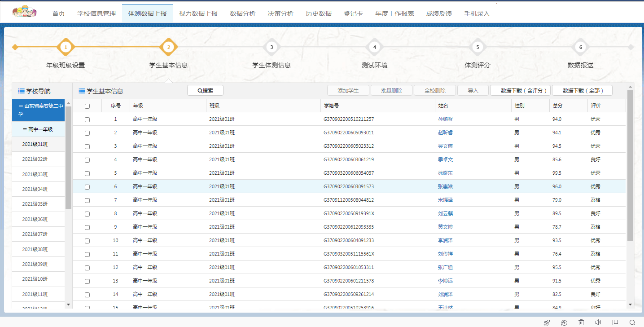The height and width of the screenshot is (327, 644).
Task: Select class 2021级05班 in navigation
Action: [39, 204]
